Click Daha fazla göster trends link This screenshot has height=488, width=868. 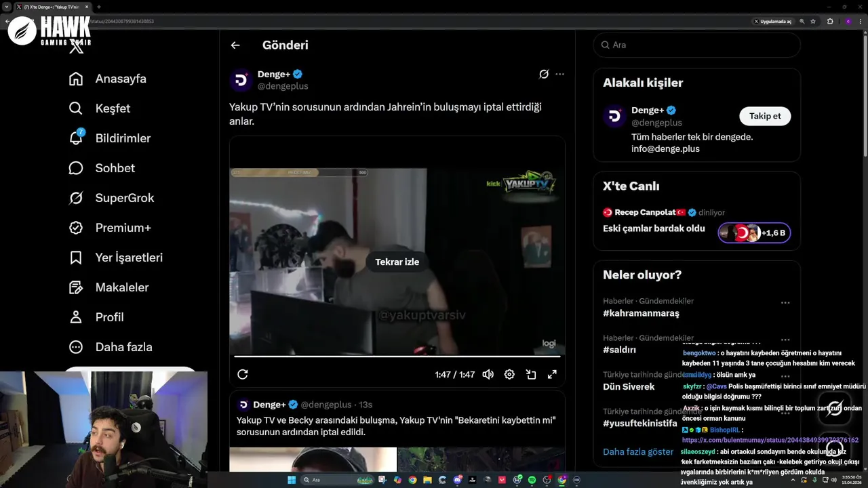638,451
